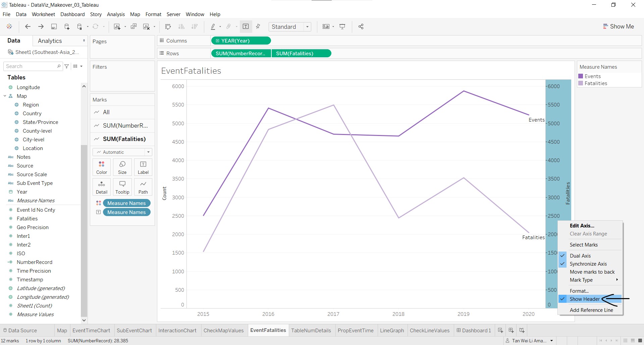
Task: Click the Show Me button
Action: tap(618, 26)
